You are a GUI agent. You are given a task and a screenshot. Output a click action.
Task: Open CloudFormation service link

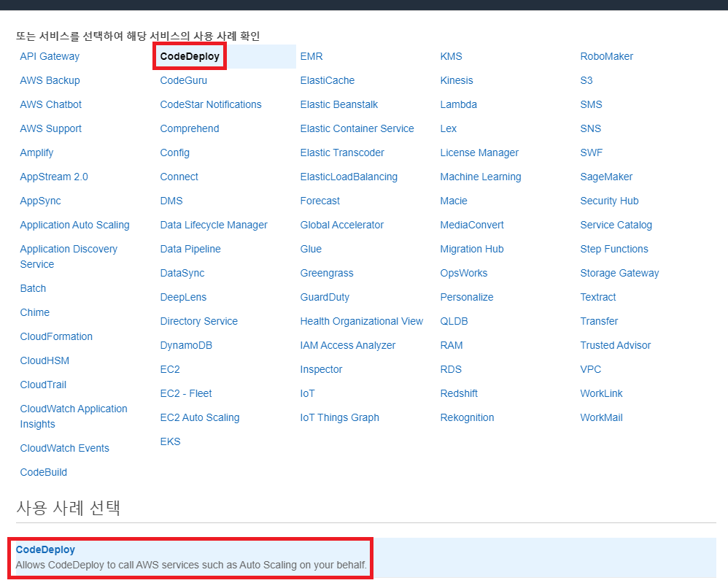[56, 337]
